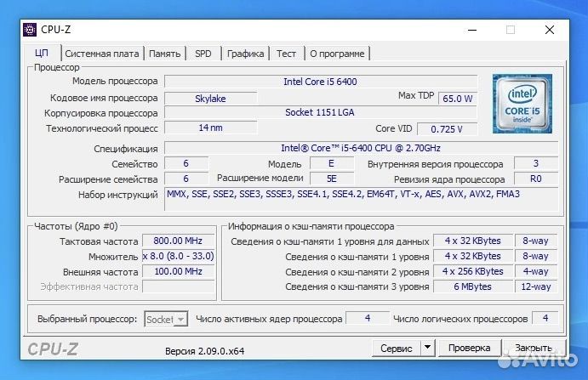Click the Skylake codename value
The width and height of the screenshot is (588, 380).
click(210, 99)
